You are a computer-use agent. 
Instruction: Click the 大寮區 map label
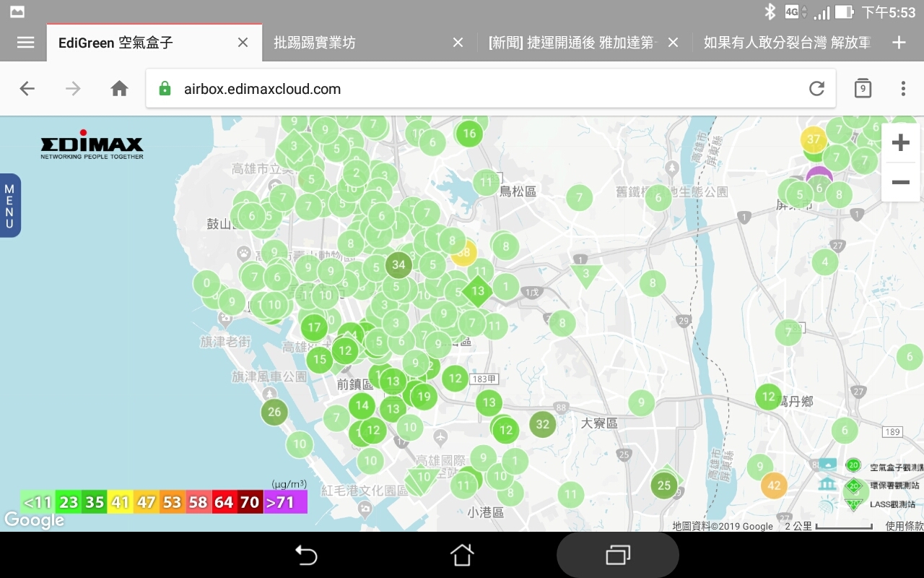pyautogui.click(x=599, y=423)
